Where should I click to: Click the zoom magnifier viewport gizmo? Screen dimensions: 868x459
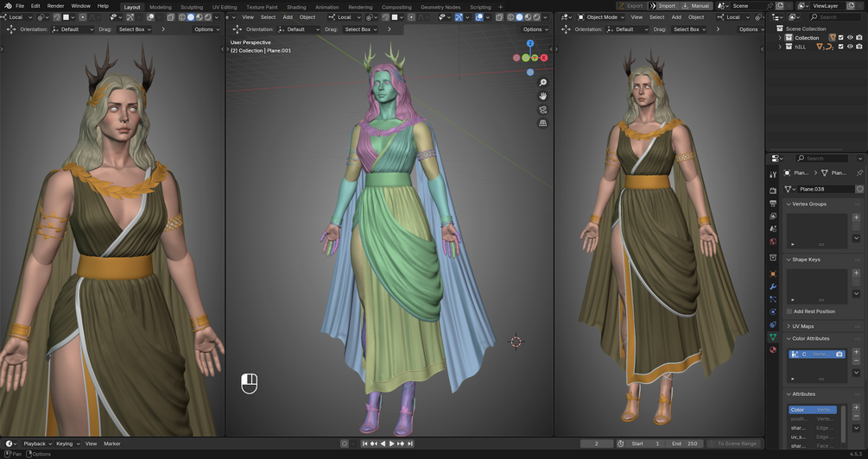[x=543, y=83]
